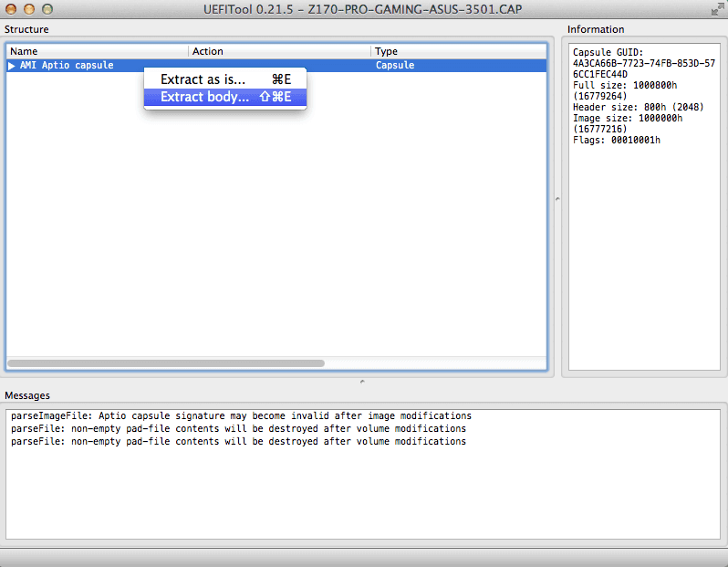Image resolution: width=728 pixels, height=567 pixels.
Task: Toggle fullscreen with the title bar arrows icon
Action: tap(717, 9)
